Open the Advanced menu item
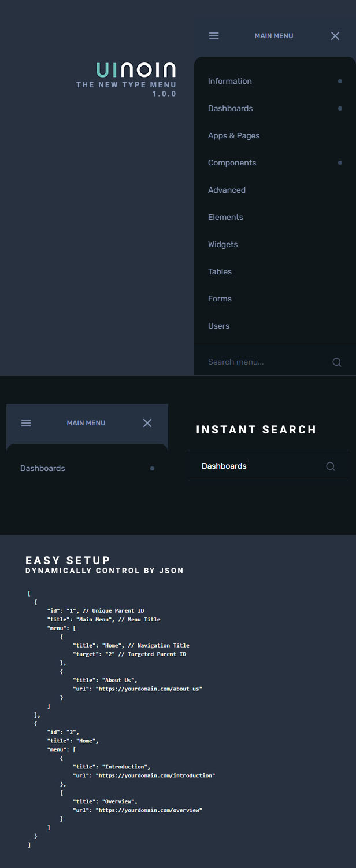356x868 pixels. pyautogui.click(x=227, y=190)
